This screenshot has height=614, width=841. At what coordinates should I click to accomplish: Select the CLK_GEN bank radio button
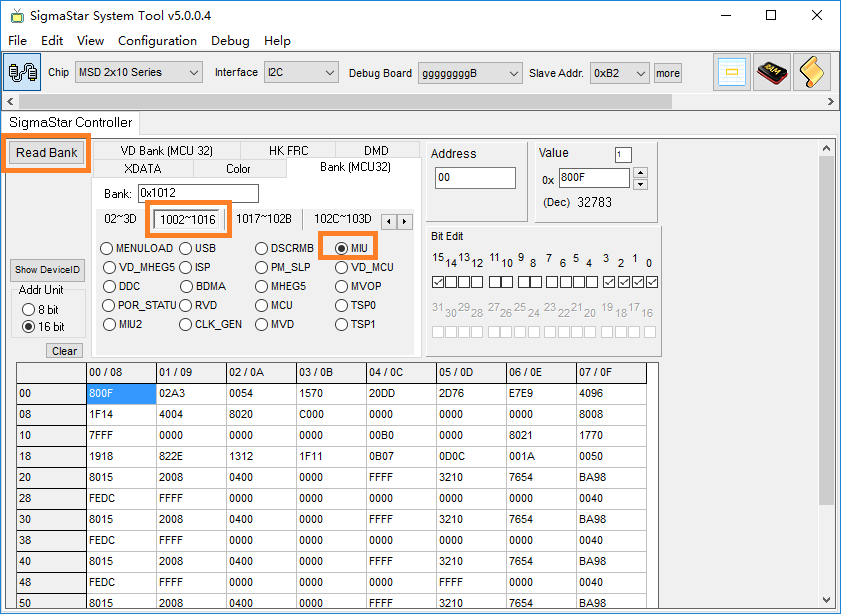tap(186, 324)
